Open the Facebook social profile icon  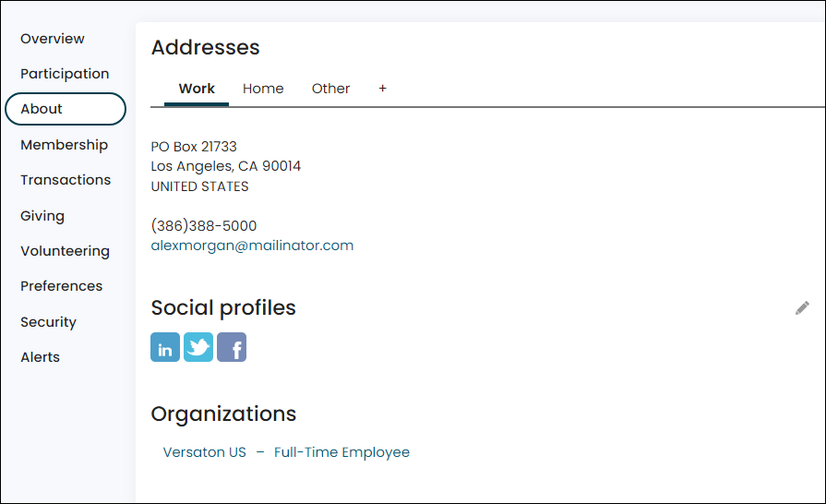coord(232,347)
